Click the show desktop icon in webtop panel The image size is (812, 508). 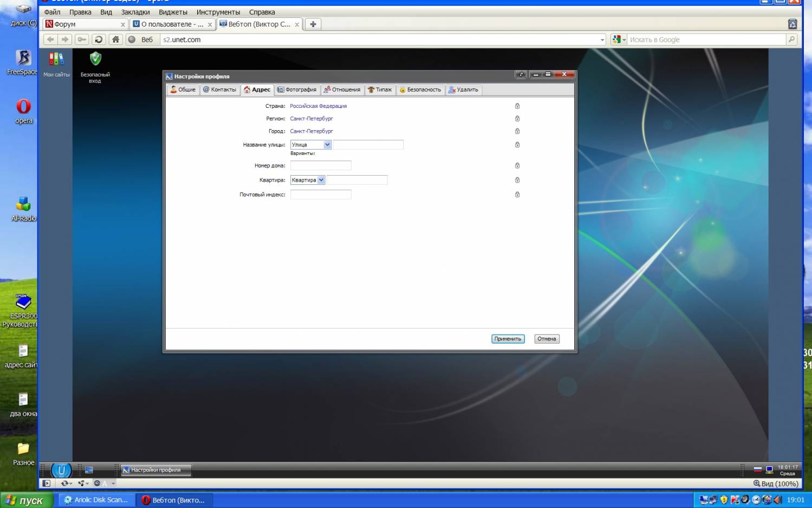89,470
